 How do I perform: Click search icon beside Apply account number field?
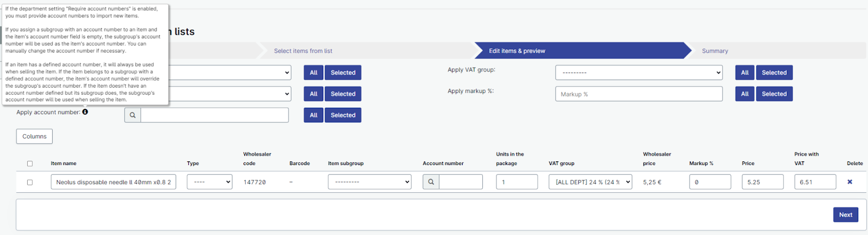[132, 115]
